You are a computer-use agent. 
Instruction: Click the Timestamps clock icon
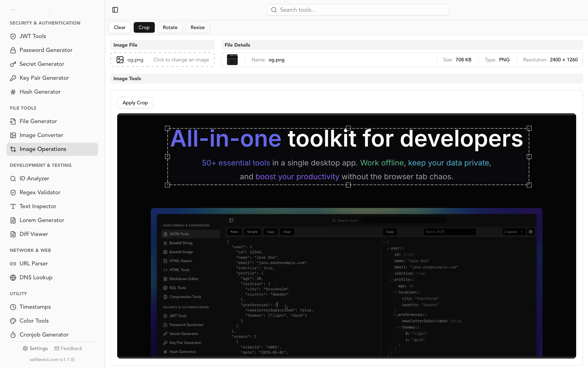pyautogui.click(x=13, y=307)
